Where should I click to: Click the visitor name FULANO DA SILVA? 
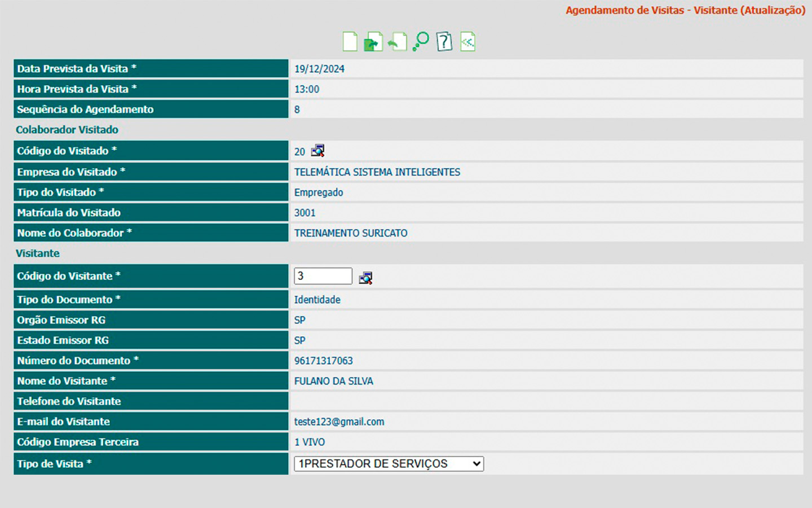pyautogui.click(x=333, y=381)
